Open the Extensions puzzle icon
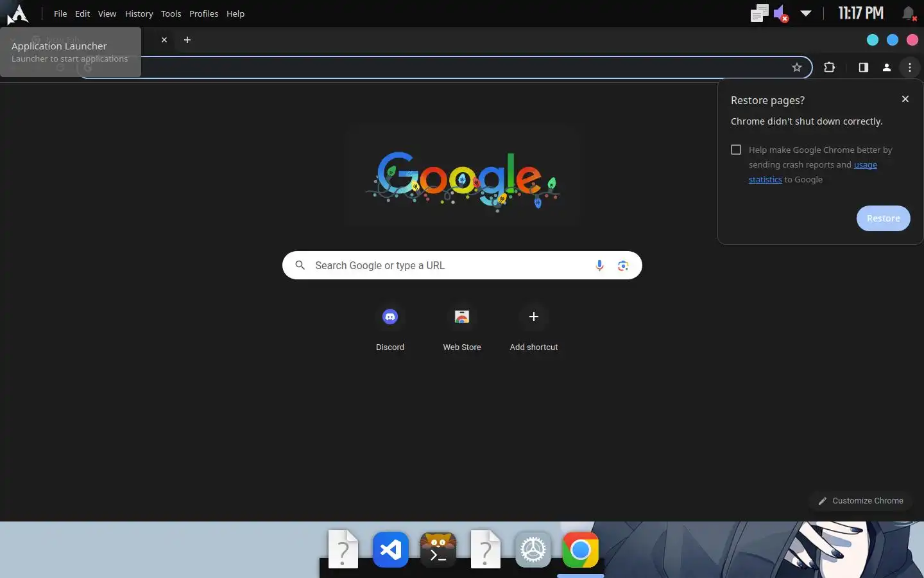924x578 pixels. 829,67
